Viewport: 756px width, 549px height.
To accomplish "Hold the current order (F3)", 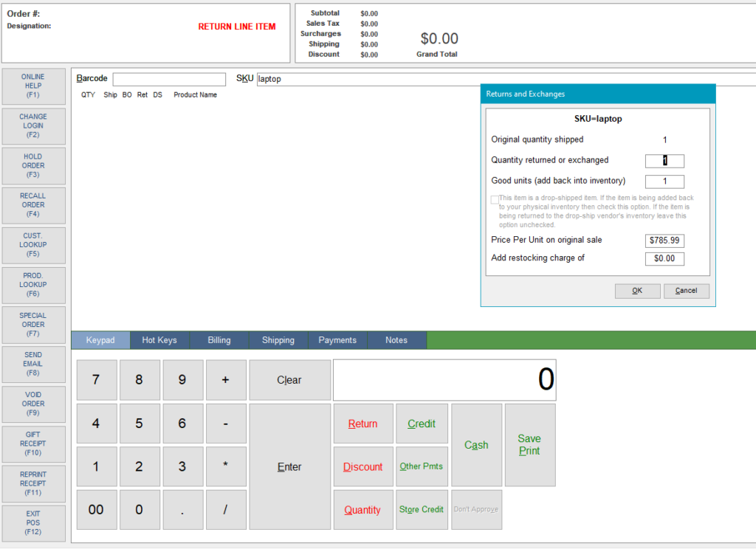I will [33, 165].
